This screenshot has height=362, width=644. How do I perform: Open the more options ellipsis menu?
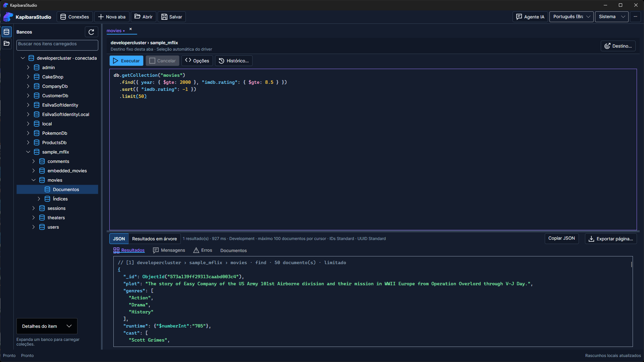[635, 17]
